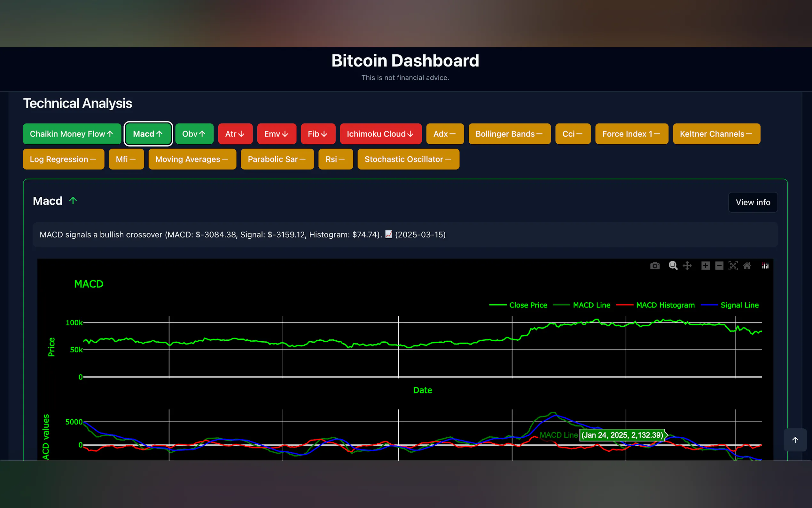
Task: Open the Rsi indicator button
Action: [335, 159]
